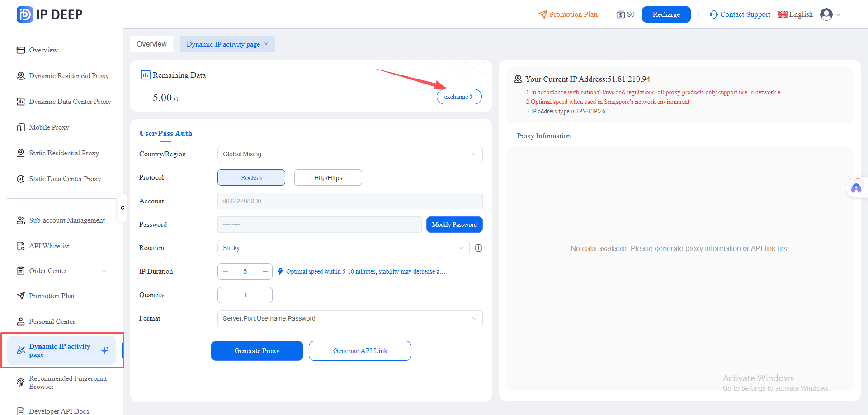
Task: Click the Overview sidebar icon
Action: click(x=21, y=50)
